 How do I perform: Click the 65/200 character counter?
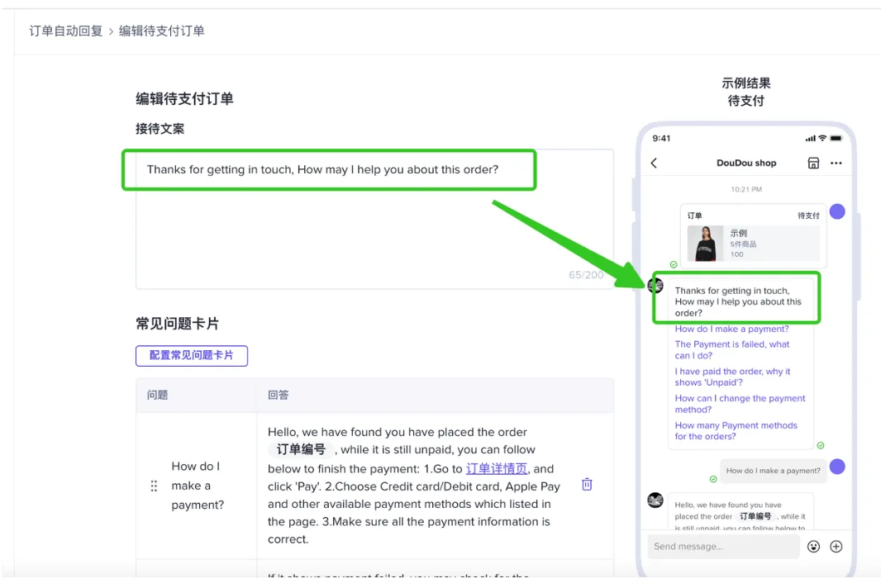click(x=586, y=275)
